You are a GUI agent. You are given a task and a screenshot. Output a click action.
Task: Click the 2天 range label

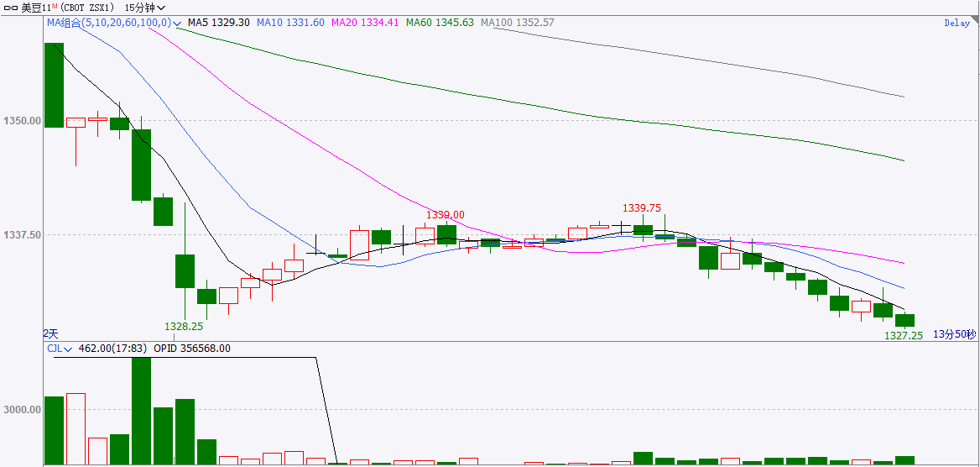[x=51, y=333]
